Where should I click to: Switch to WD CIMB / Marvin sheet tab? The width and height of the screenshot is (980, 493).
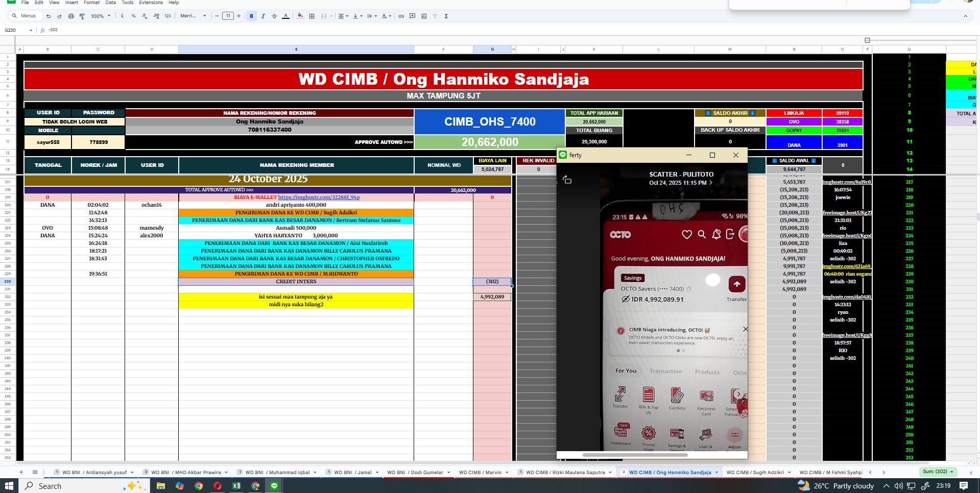[480, 473]
